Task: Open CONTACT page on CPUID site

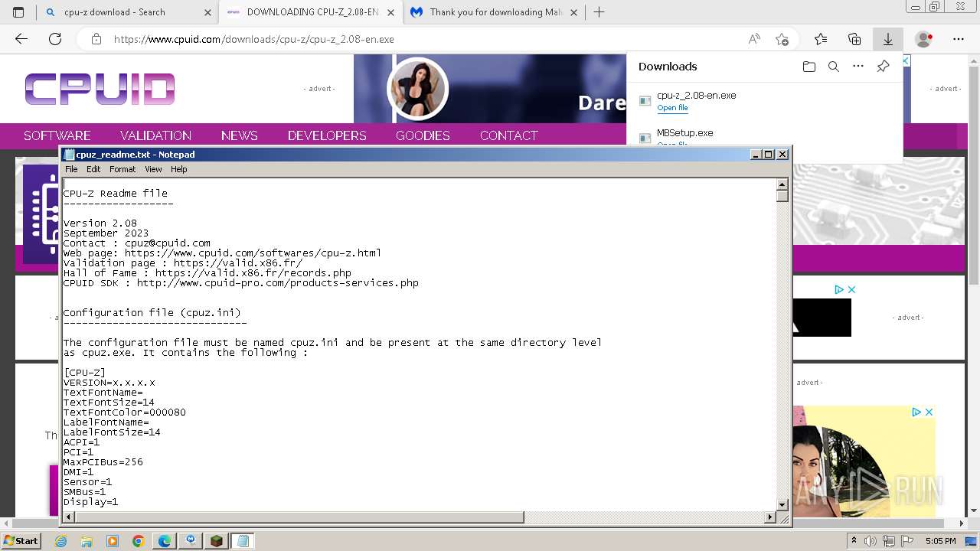Action: [x=509, y=135]
